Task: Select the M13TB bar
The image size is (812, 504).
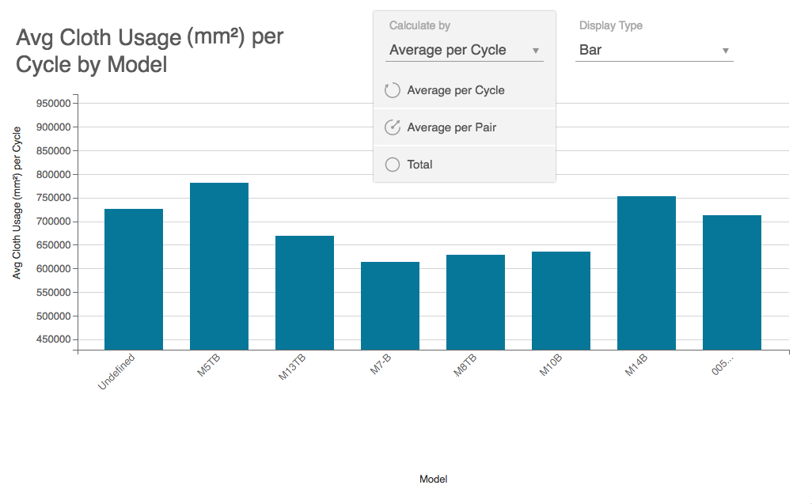Action: pos(305,293)
